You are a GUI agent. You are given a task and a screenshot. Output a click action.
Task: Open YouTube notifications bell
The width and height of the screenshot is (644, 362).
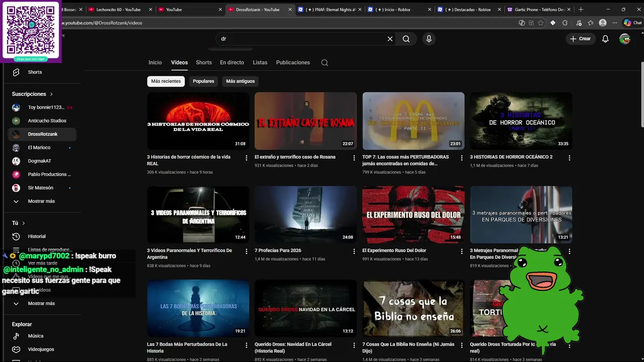[605, 39]
